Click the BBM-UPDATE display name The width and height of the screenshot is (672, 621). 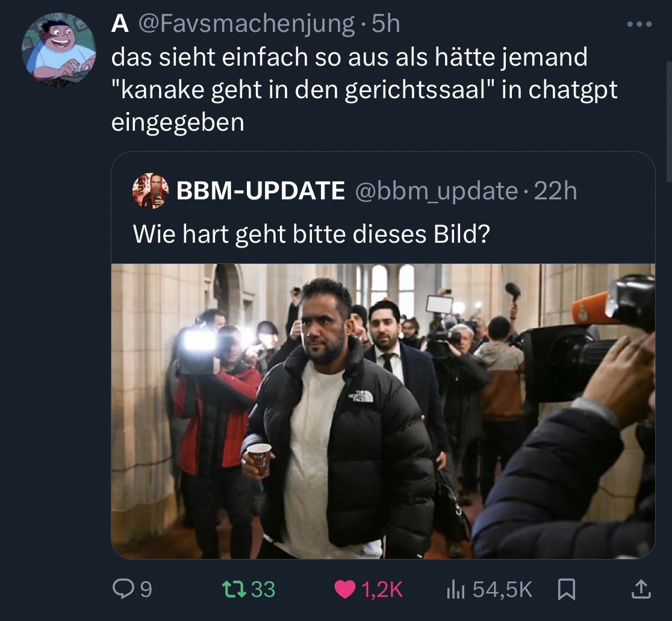click(x=261, y=191)
